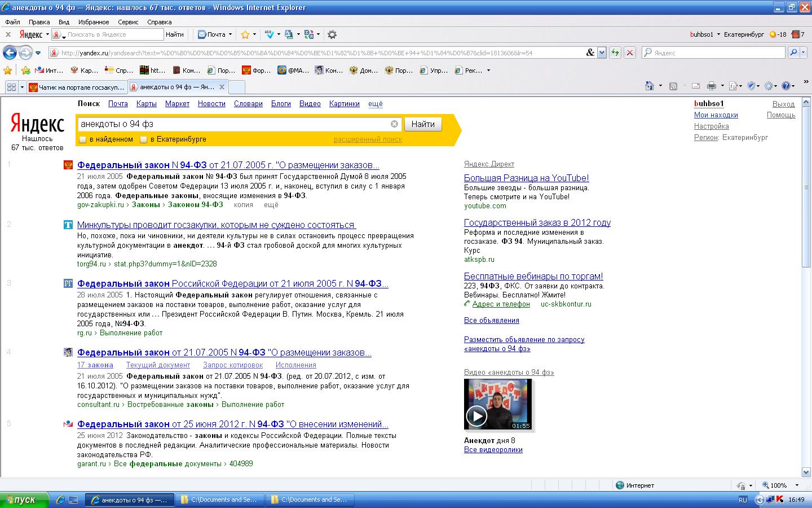Viewport: 812px width, 508px height.
Task: Enable the 'в найденном' checkbox
Action: (82, 139)
